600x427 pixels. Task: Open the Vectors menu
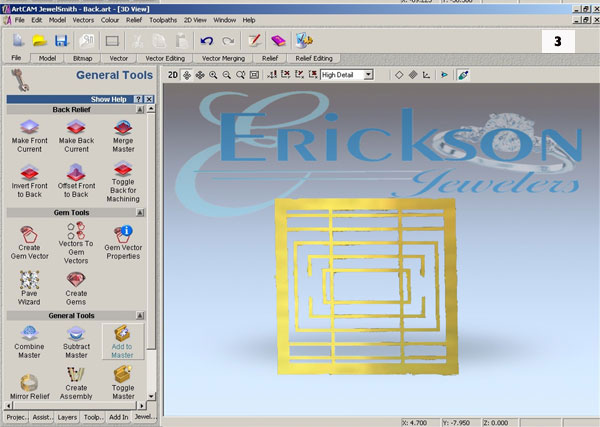[x=83, y=20]
